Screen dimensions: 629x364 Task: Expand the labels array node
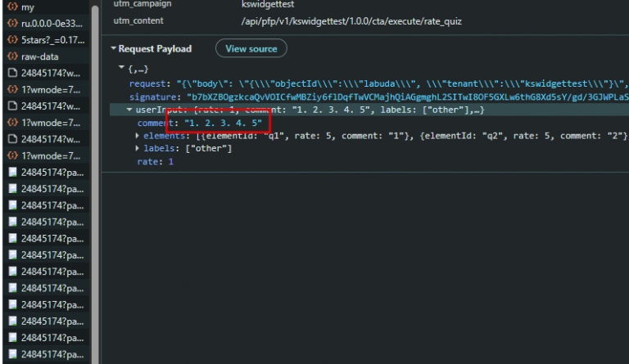pyautogui.click(x=138, y=148)
